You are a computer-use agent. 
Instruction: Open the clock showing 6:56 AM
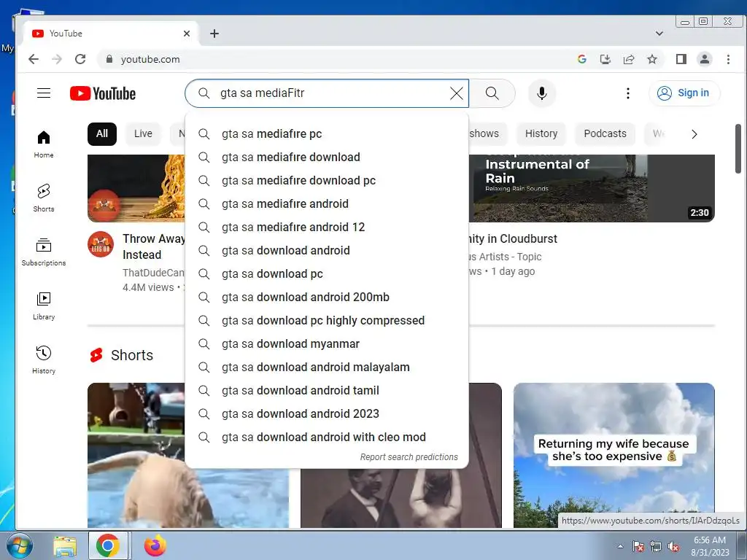pyautogui.click(x=709, y=545)
